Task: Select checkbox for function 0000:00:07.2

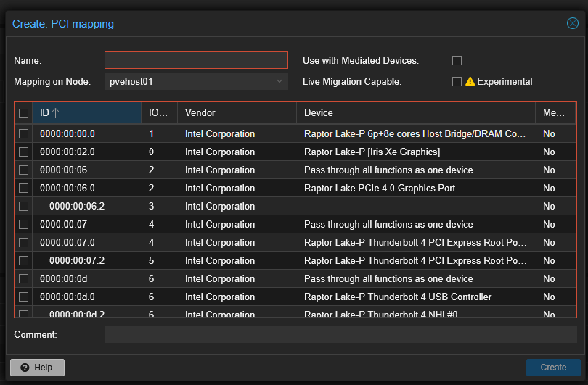Action: pos(24,261)
